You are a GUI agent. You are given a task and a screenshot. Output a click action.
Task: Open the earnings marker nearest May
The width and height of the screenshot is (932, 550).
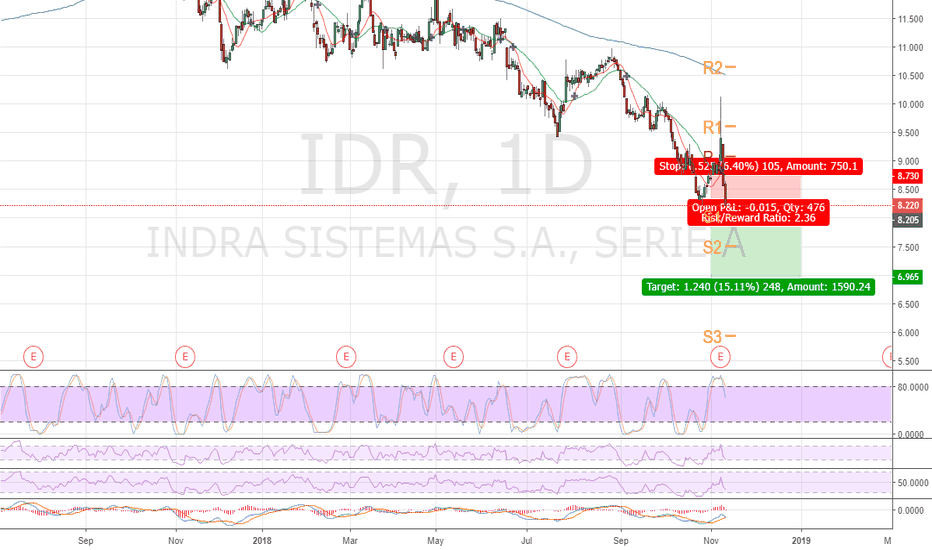(x=454, y=357)
